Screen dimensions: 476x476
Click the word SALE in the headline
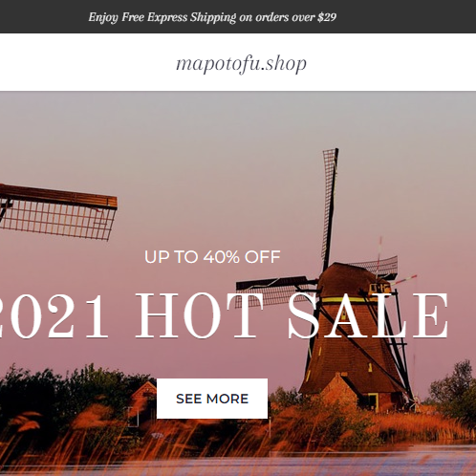tap(369, 315)
